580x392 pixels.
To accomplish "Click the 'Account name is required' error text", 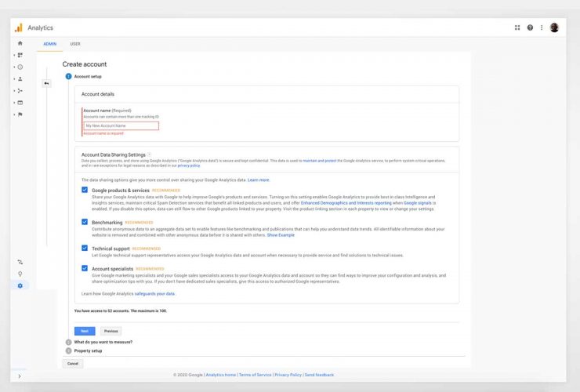I will pos(103,133).
